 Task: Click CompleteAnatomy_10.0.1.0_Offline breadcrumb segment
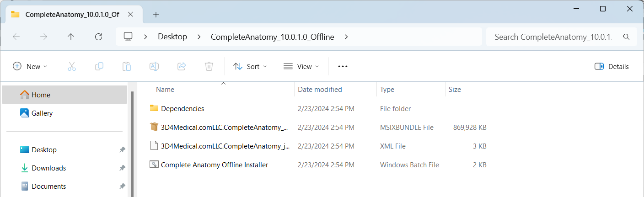(272, 37)
